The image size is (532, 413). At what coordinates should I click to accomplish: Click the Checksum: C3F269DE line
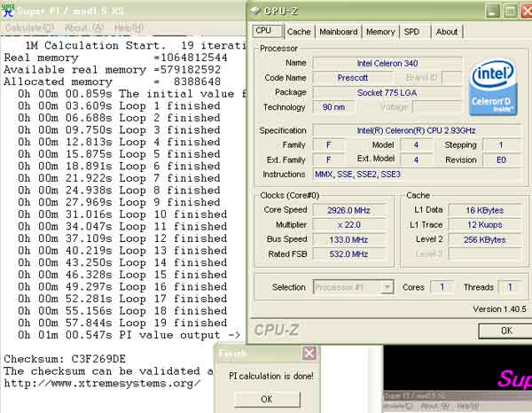(65, 359)
